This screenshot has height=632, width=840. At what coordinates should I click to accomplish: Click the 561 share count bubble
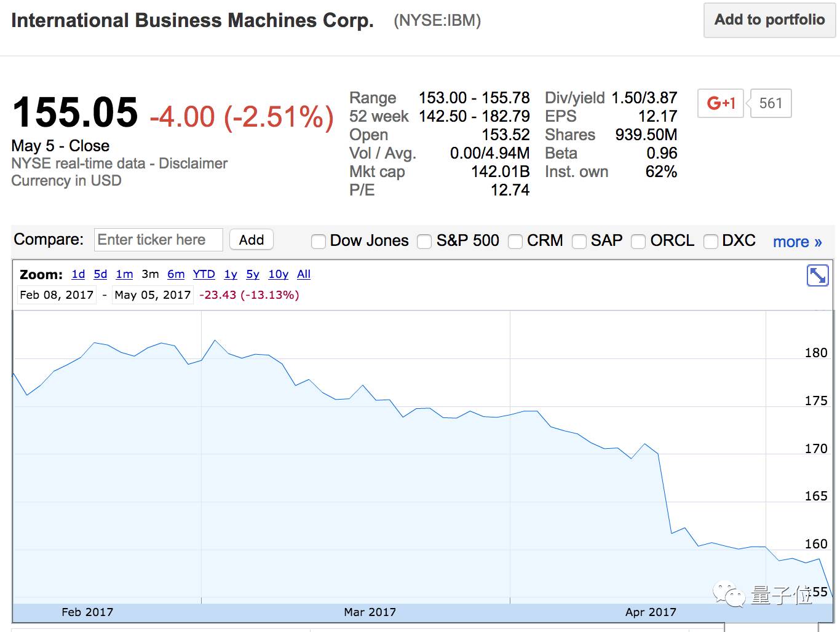coord(771,103)
